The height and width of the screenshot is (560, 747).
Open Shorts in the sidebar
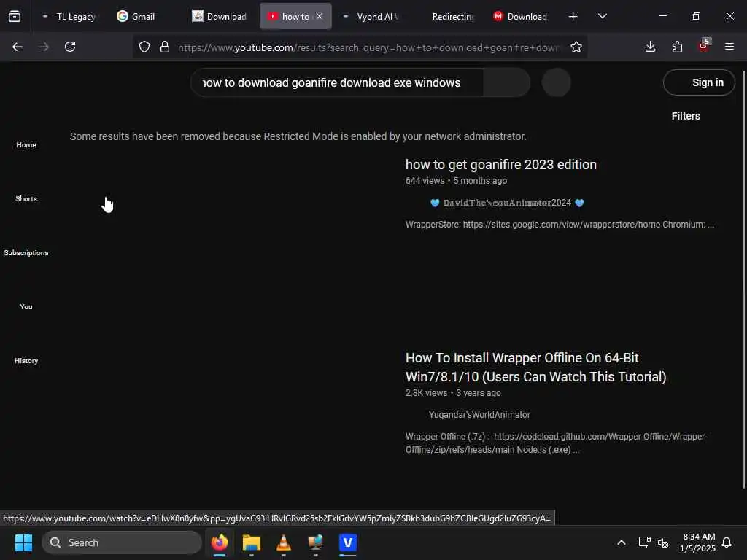[26, 198]
